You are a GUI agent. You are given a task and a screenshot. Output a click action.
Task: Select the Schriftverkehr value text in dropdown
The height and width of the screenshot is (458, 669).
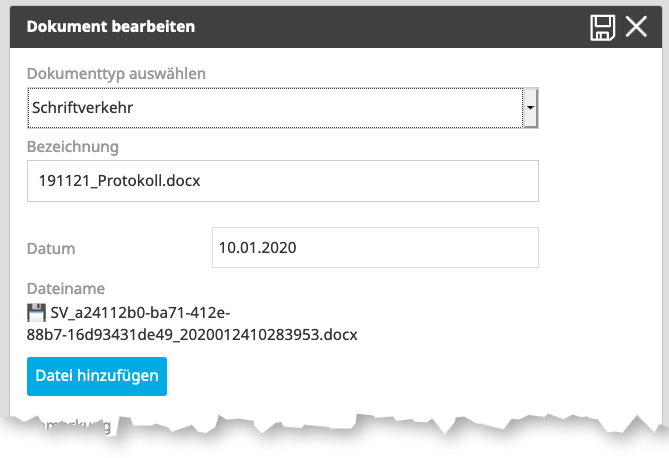click(x=83, y=107)
